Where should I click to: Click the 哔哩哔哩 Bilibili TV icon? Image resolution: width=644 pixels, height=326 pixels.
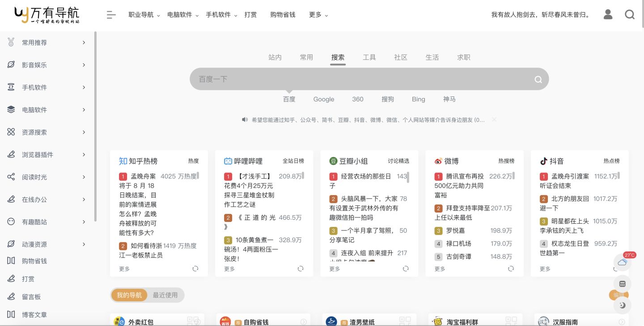228,161
